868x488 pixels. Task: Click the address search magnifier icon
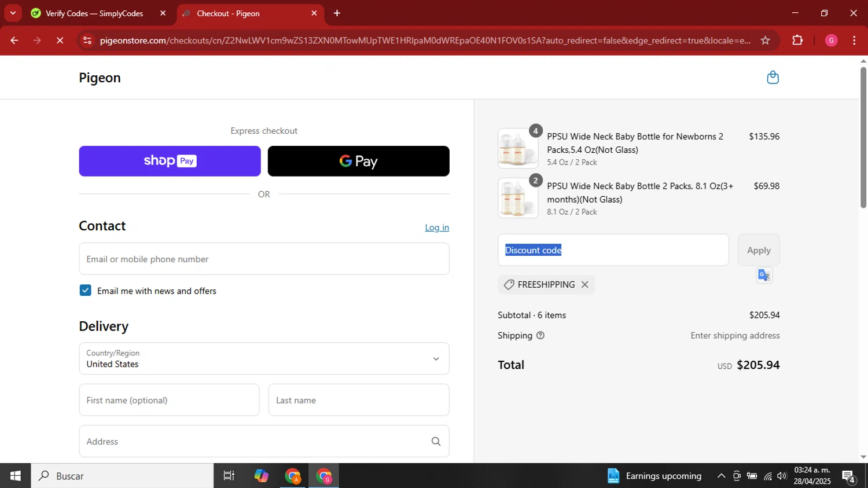[436, 441]
